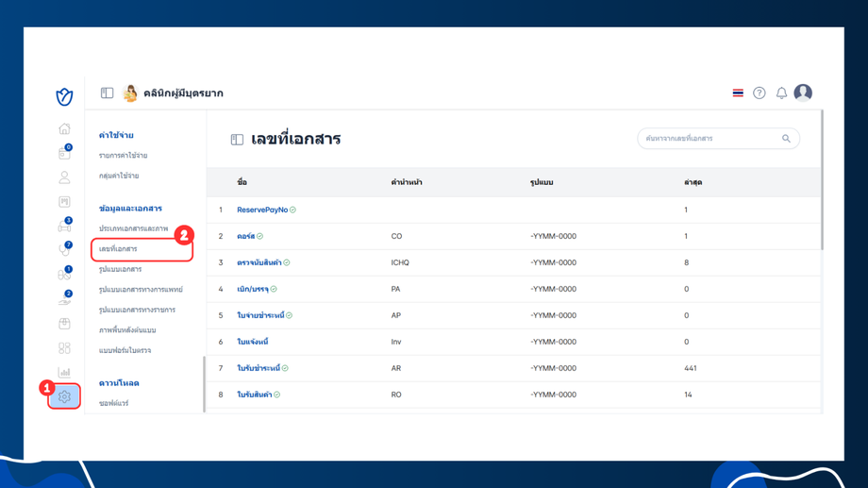868x488 pixels.
Task: Open the คอร์ส document link
Action: (x=246, y=237)
